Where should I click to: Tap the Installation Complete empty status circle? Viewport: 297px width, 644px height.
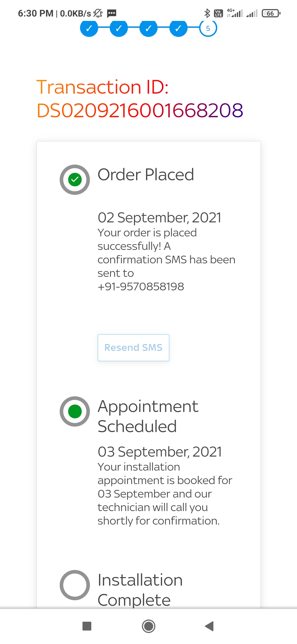[75, 585]
